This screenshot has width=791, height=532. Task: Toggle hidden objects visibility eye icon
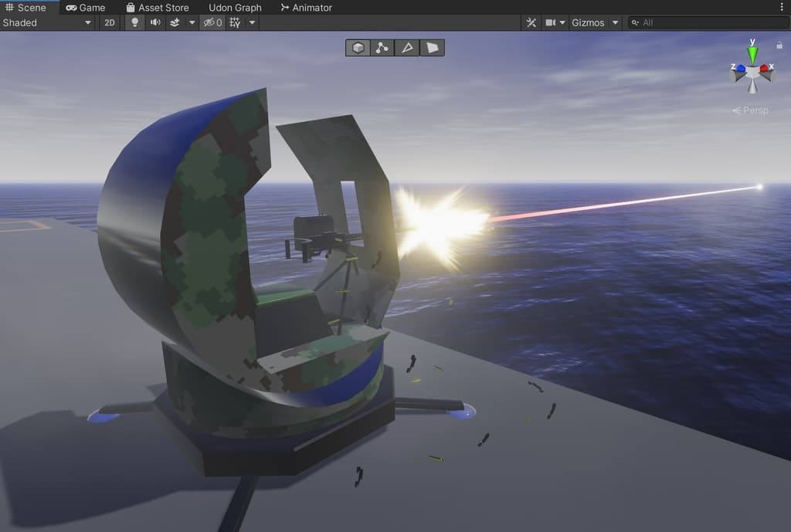pyautogui.click(x=212, y=22)
